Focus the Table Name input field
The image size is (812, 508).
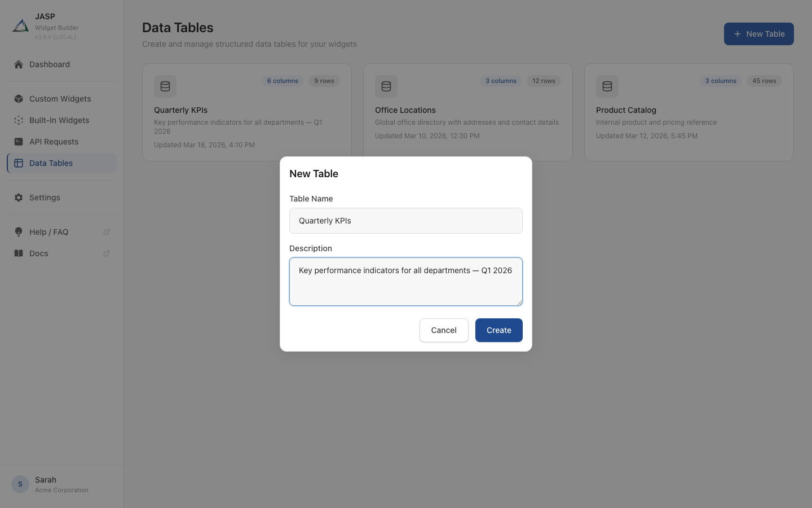tap(405, 221)
